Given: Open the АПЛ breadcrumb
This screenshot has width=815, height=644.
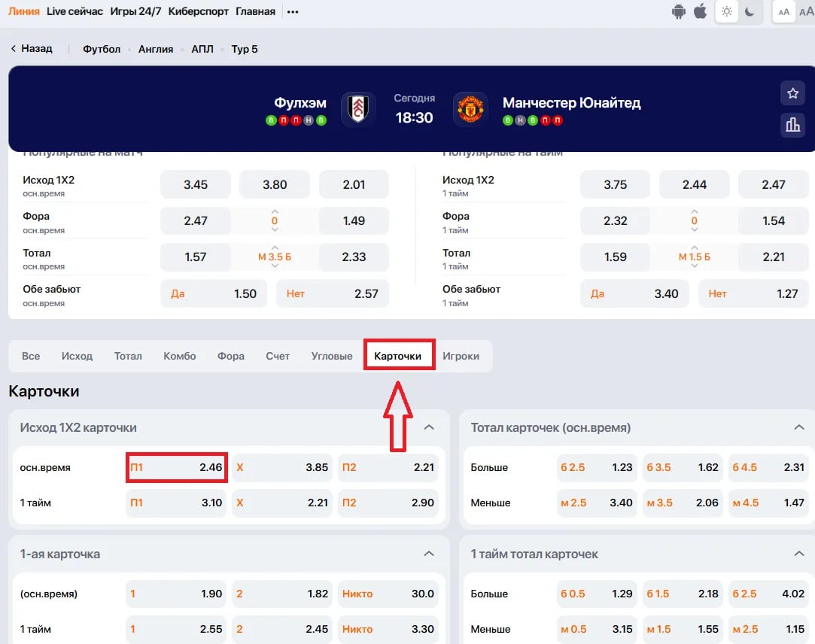Looking at the screenshot, I should pyautogui.click(x=202, y=49).
